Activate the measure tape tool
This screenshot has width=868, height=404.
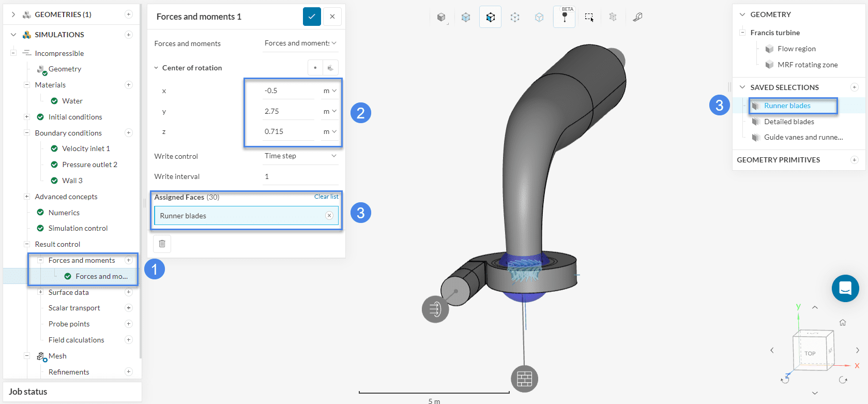pos(637,17)
